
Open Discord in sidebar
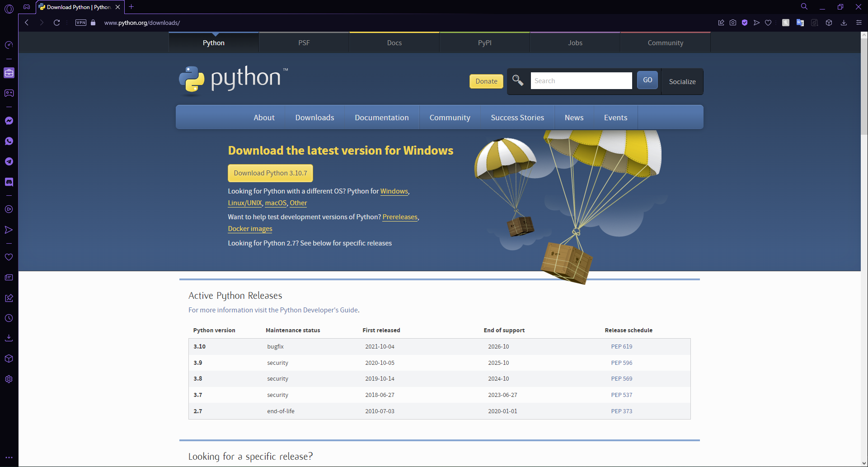(9, 182)
